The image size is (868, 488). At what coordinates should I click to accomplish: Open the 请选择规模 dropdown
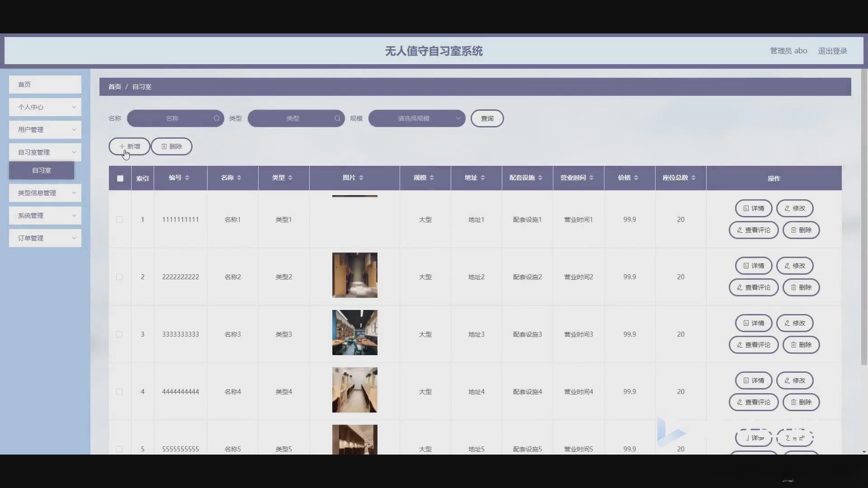[416, 118]
